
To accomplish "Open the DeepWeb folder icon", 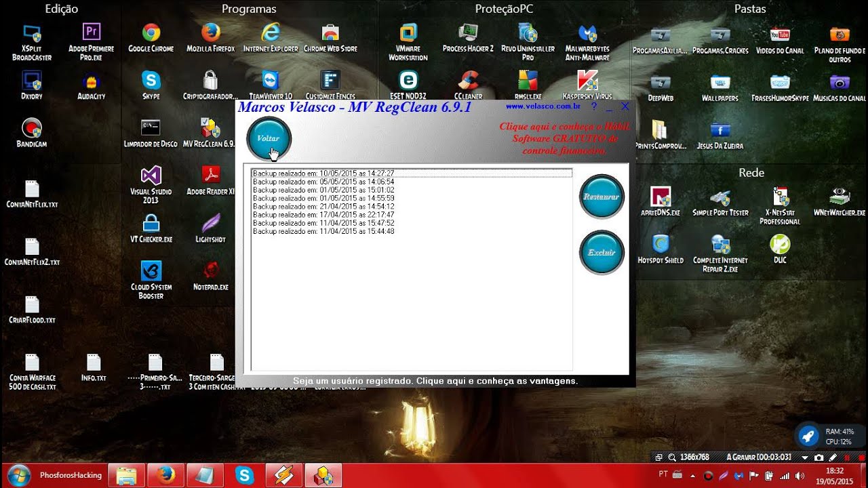I will pyautogui.click(x=660, y=87).
